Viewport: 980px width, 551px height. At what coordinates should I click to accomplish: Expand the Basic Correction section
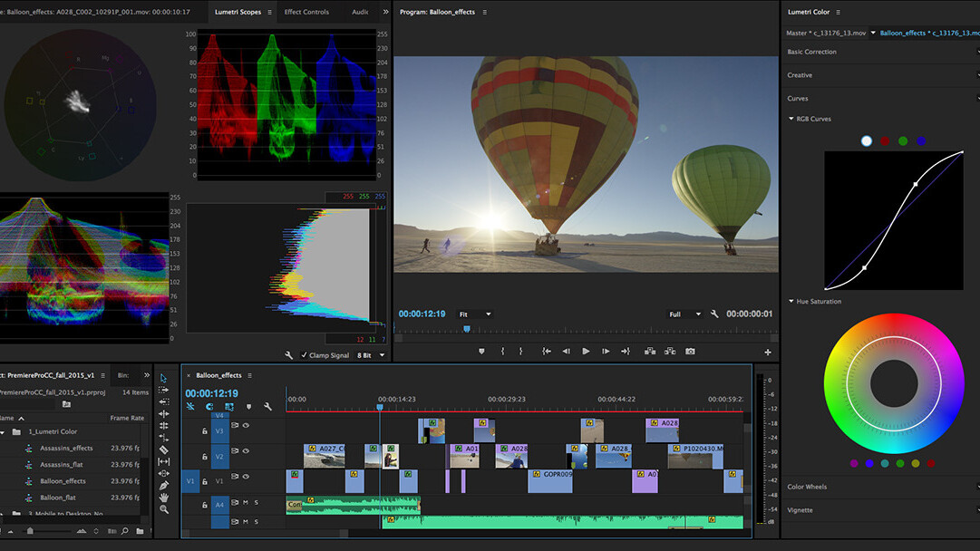[x=811, y=52]
